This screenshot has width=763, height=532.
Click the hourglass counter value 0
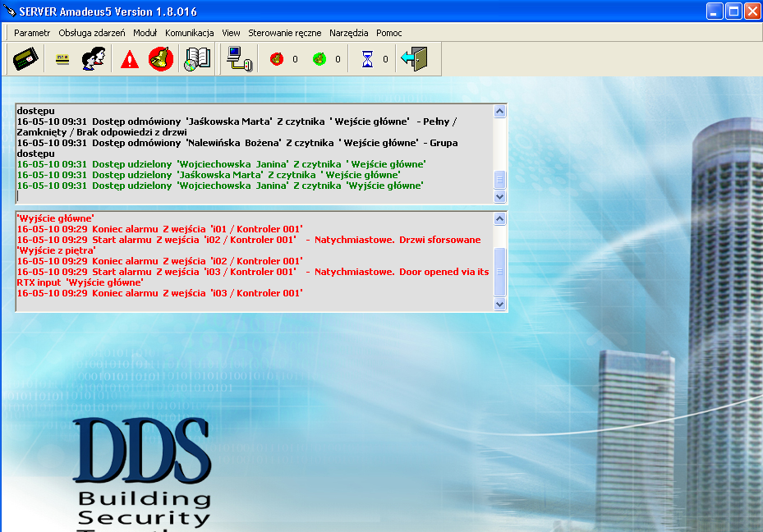click(x=385, y=59)
